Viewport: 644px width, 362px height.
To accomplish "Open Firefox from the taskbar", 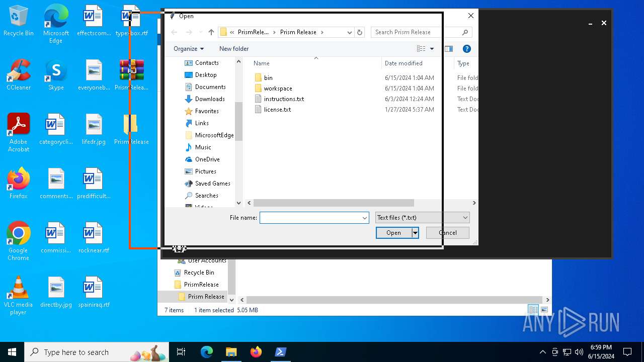I will pos(256,352).
